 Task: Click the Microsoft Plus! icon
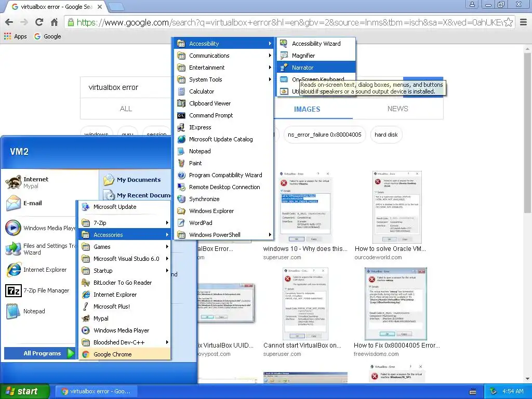tap(86, 307)
